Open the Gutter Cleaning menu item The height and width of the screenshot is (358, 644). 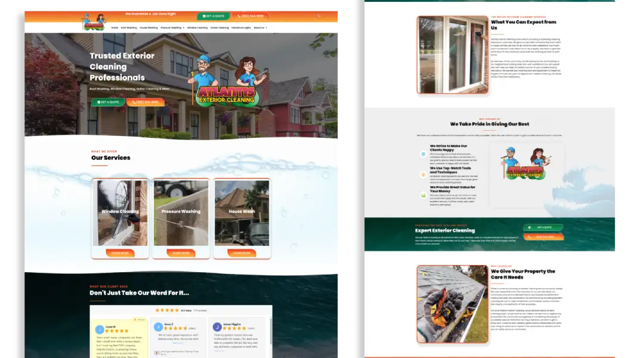pyautogui.click(x=219, y=27)
